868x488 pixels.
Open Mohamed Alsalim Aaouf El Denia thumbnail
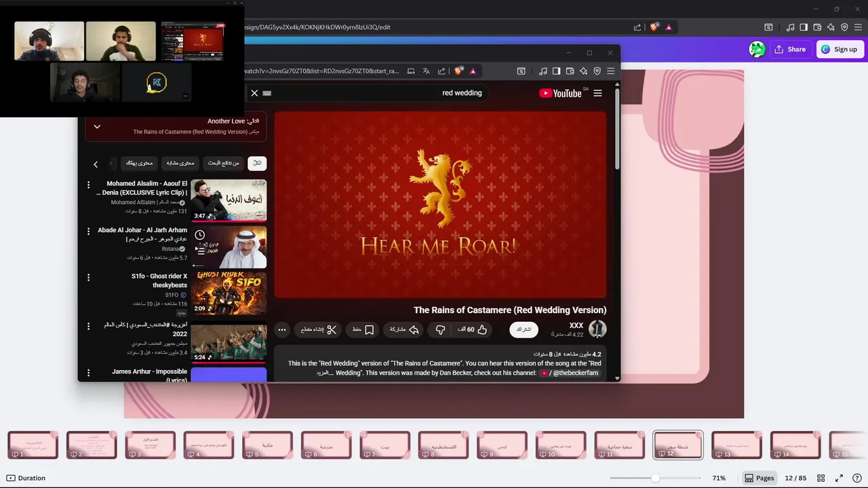[x=229, y=200]
